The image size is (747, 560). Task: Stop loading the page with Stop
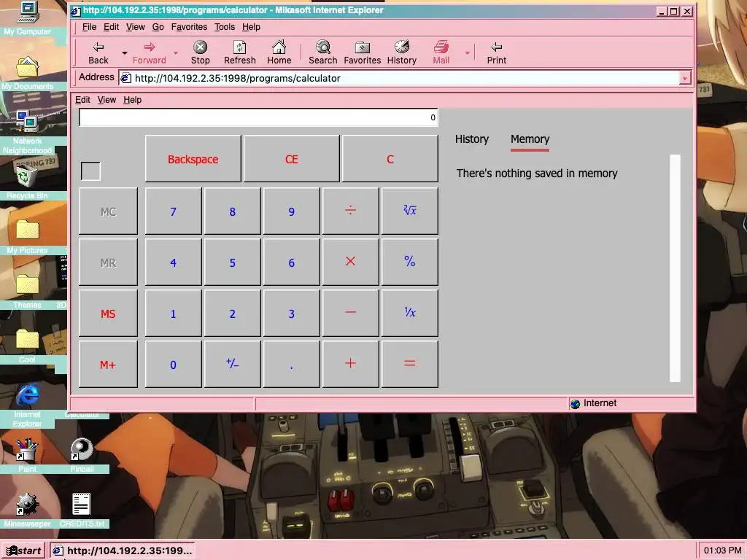point(200,52)
